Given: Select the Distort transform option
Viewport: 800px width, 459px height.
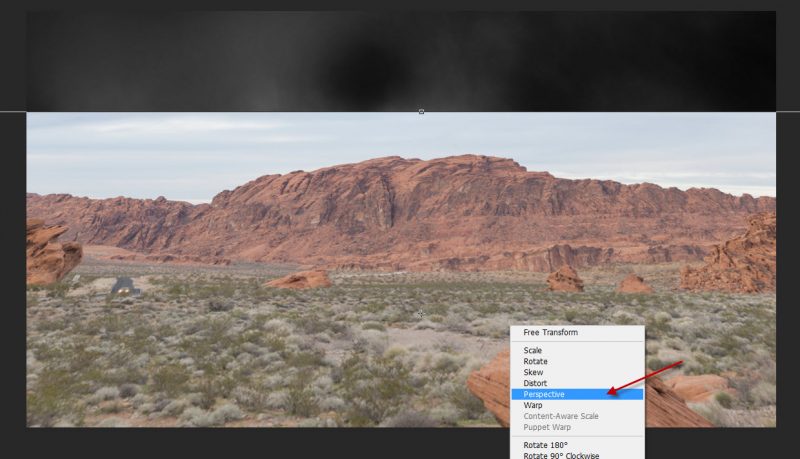Looking at the screenshot, I should (536, 383).
